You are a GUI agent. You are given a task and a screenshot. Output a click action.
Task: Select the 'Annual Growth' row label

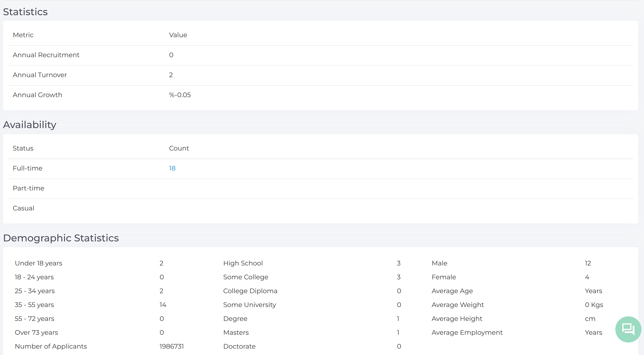click(38, 95)
